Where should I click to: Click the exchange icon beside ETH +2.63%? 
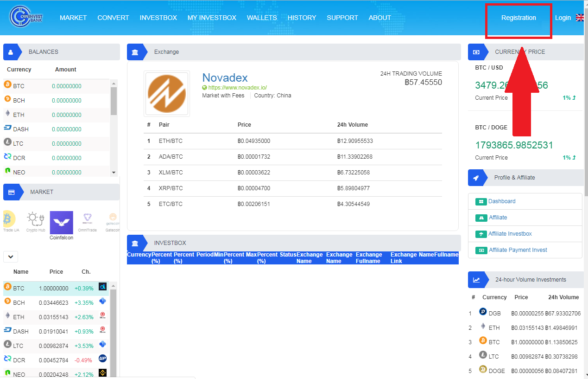pos(102,315)
